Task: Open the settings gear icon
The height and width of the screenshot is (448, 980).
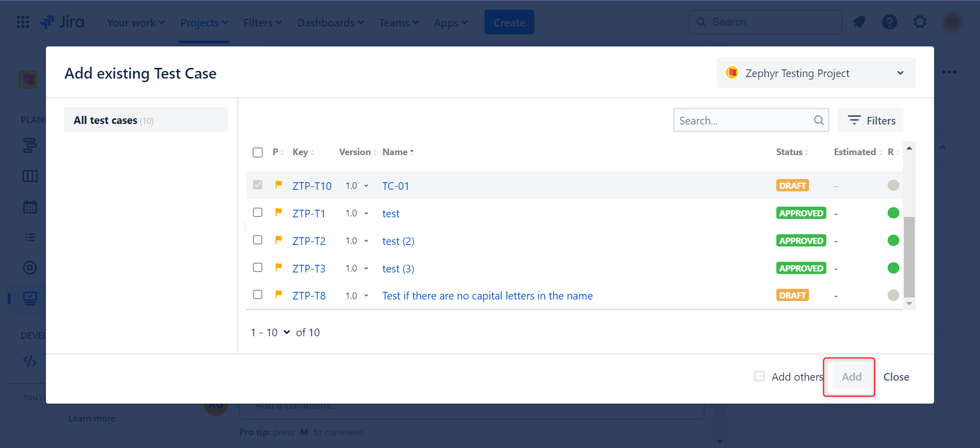Action: [920, 22]
